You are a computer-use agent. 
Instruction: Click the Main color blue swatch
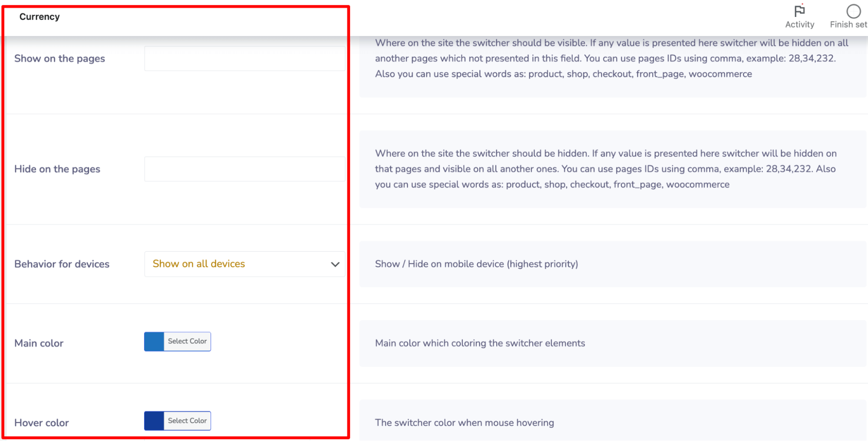(154, 342)
